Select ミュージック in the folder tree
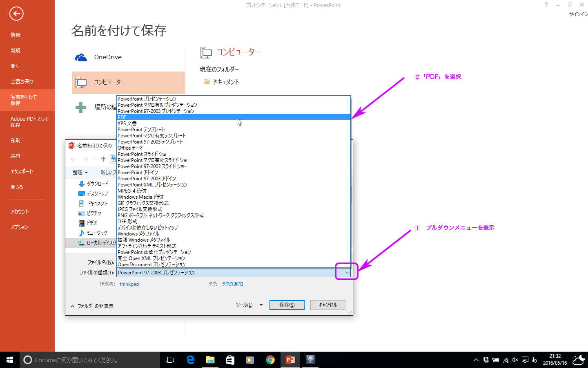Image resolution: width=588 pixels, height=368 pixels. click(93, 233)
